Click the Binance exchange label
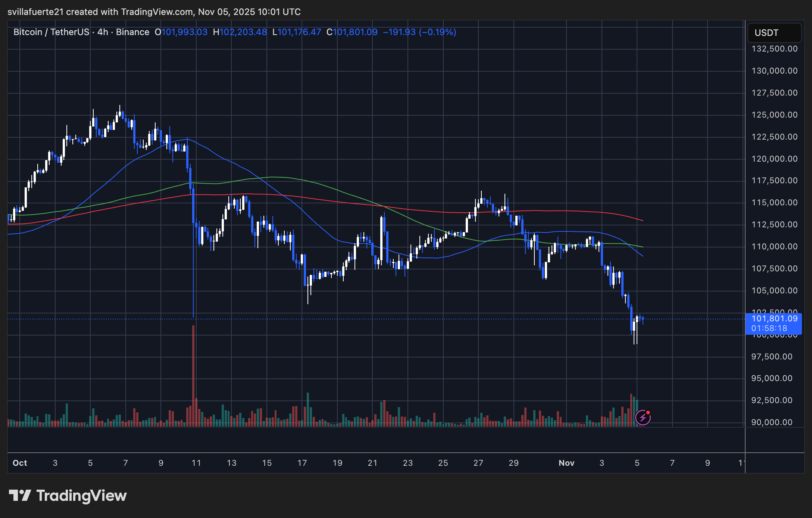812x518 pixels. [132, 32]
